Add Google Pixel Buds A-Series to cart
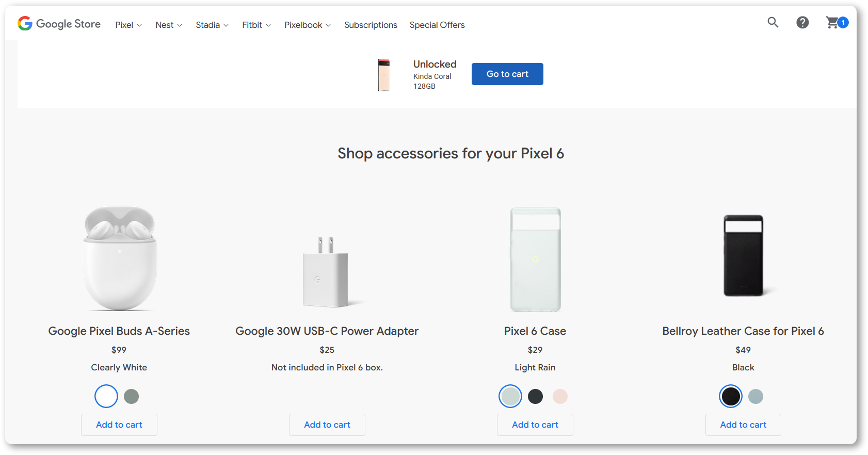This screenshot has height=455, width=868. coord(119,425)
